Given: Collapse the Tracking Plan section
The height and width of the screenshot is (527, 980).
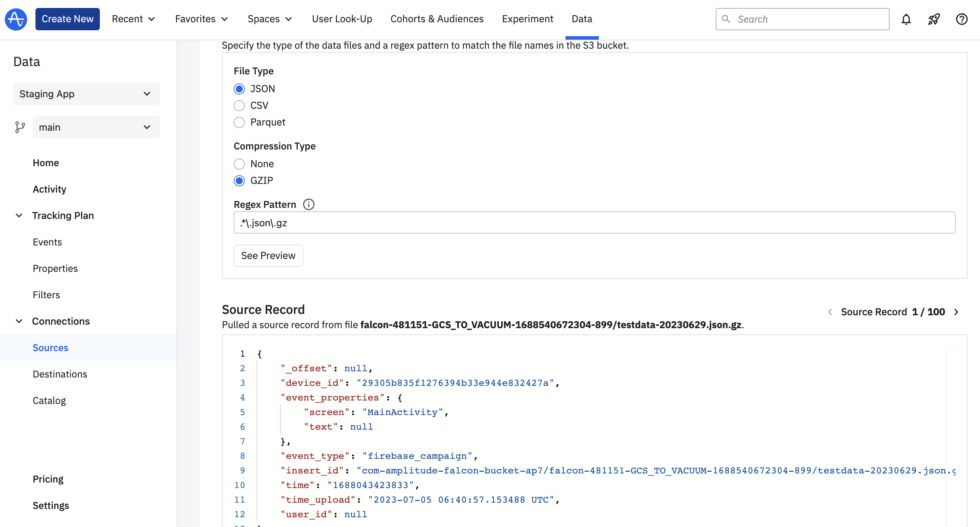Looking at the screenshot, I should point(19,216).
